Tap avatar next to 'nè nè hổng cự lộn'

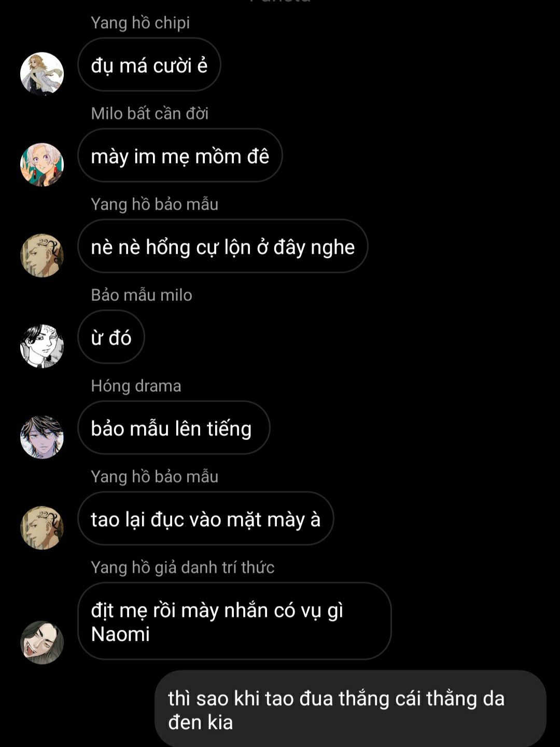tap(42, 255)
